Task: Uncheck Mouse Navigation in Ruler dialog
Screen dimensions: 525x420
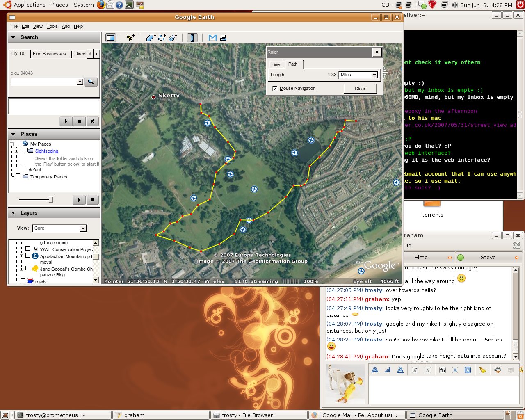Action: point(275,88)
